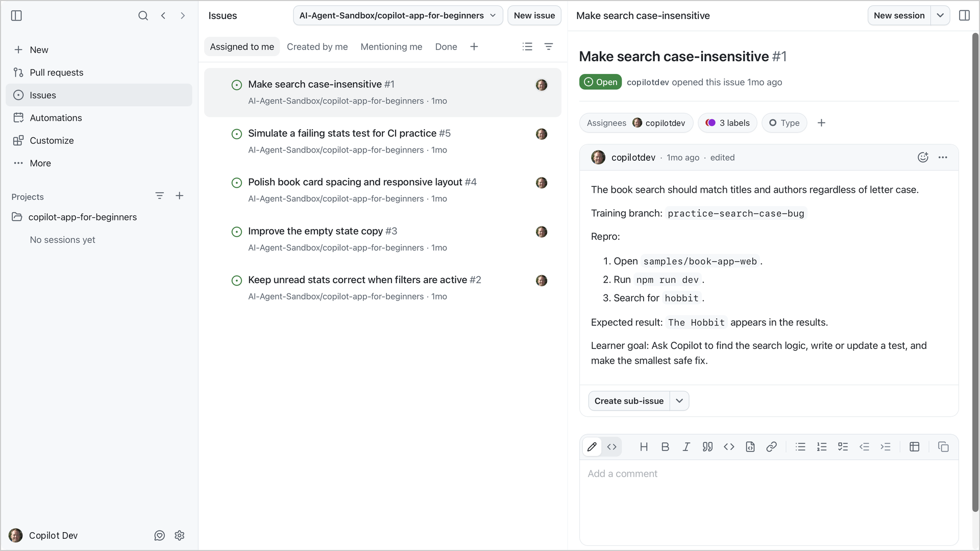Open issue Polish book card spacing #4
Viewport: 980px width, 551px height.
[383, 190]
